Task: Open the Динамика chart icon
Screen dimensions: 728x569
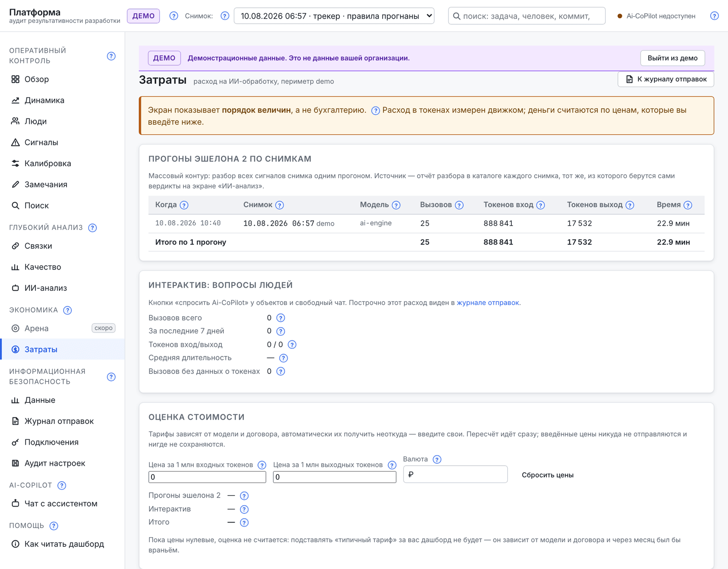Action: (x=15, y=100)
